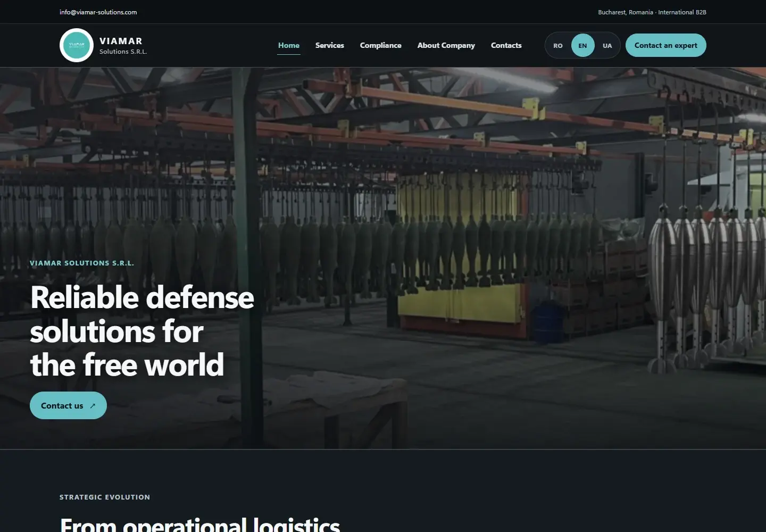Go to the Compliance page
The image size is (766, 532).
tap(381, 45)
